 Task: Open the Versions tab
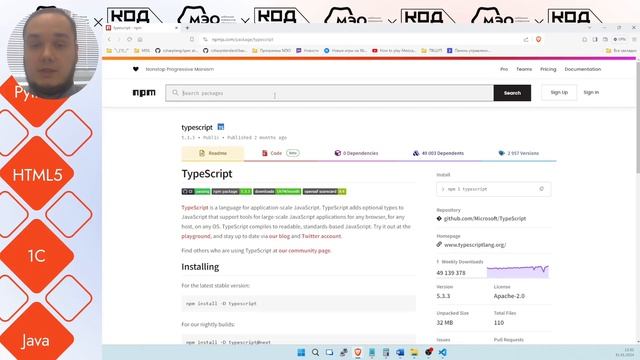[x=519, y=153]
